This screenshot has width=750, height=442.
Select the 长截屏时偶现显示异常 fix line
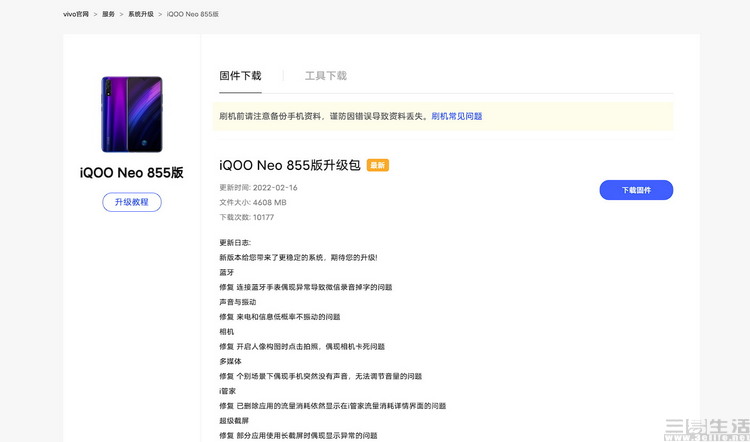(x=298, y=435)
